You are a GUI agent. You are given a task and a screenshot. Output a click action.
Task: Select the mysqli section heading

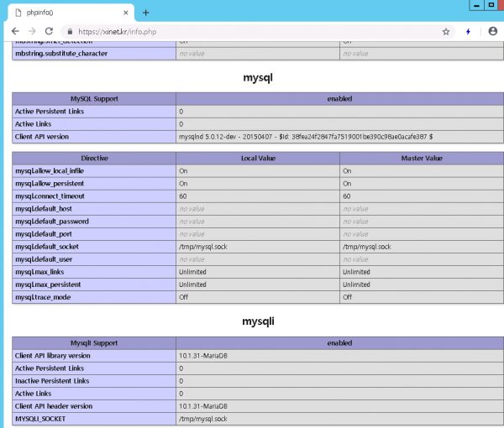(258, 321)
